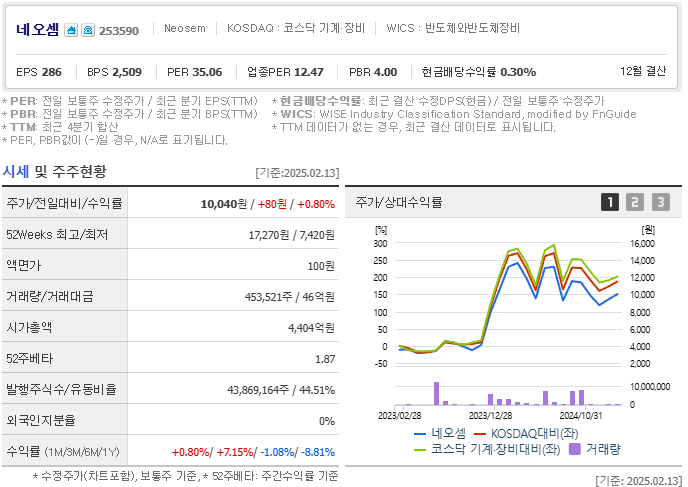Click the 2024/10/31 date axis label
The width and height of the screenshot is (688, 487).
[581, 415]
